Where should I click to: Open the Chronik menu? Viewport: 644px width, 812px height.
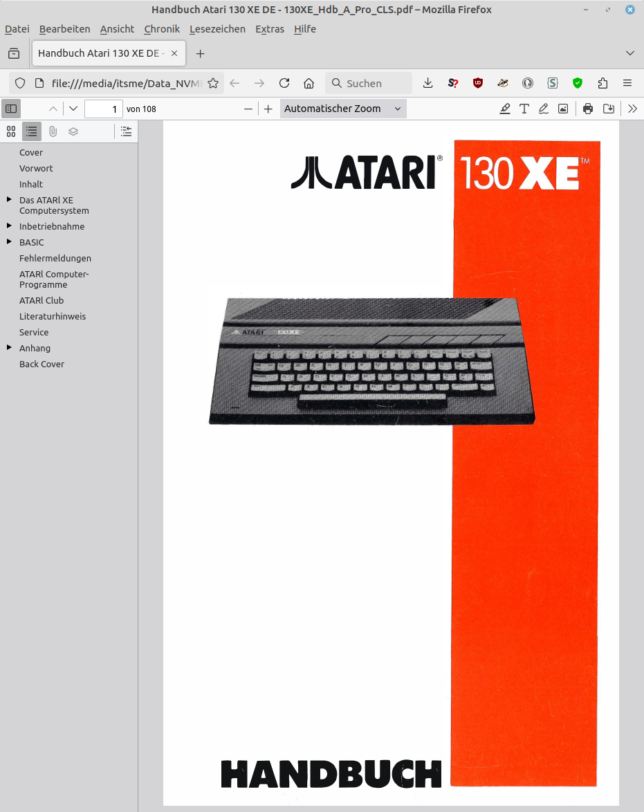click(162, 29)
